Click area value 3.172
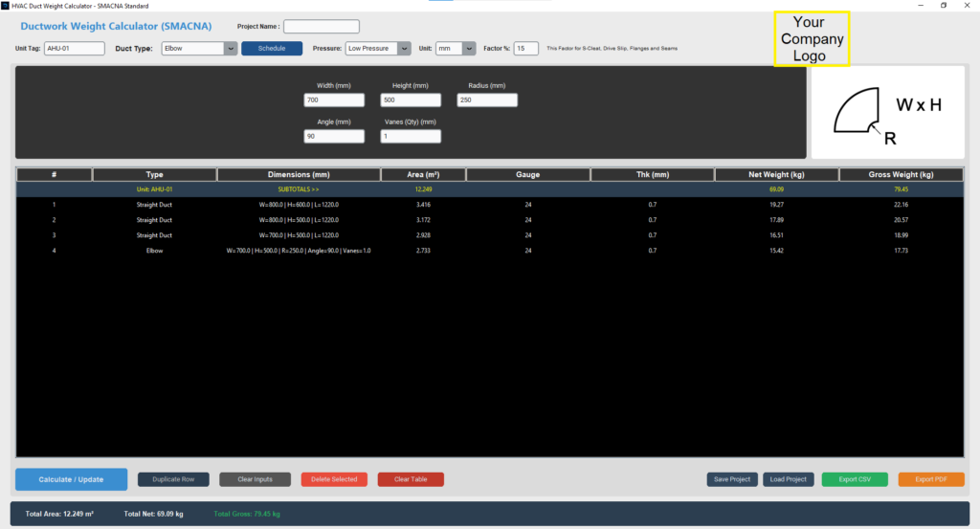Viewport: 980px width, 529px height. pyautogui.click(x=423, y=220)
